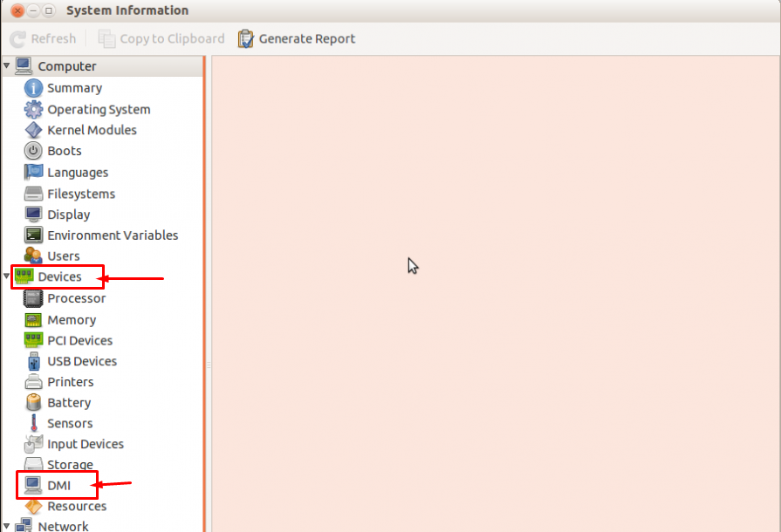
Task: Select the Boots entry
Action: pyautogui.click(x=65, y=151)
